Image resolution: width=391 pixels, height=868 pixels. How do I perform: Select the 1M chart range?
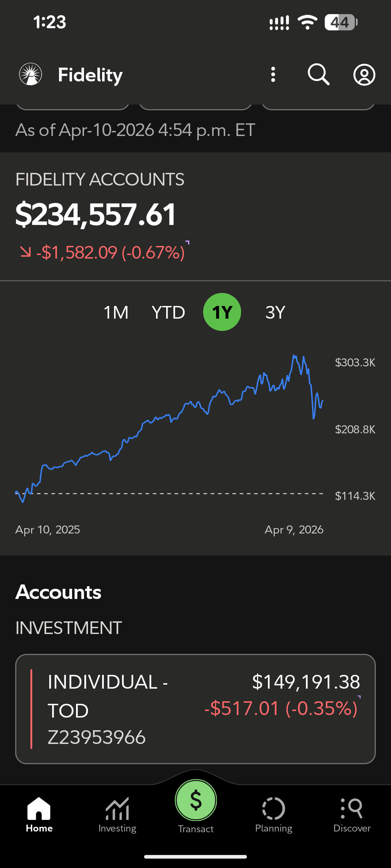click(x=116, y=312)
